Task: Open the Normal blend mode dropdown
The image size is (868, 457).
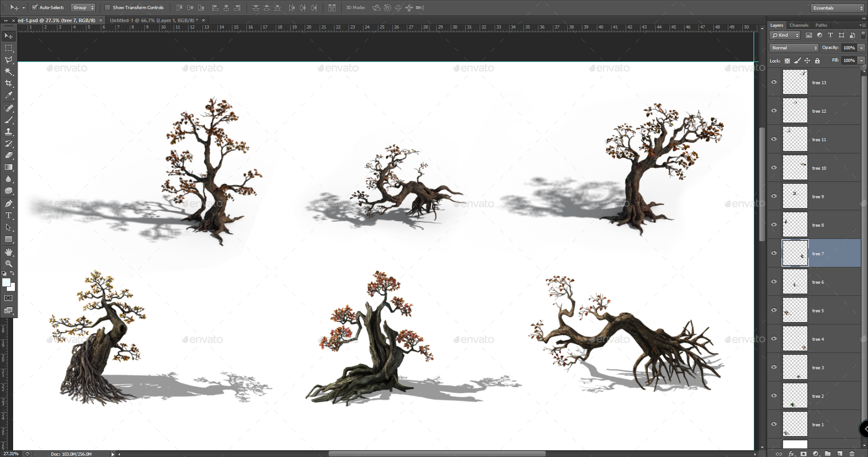Action: [x=793, y=48]
